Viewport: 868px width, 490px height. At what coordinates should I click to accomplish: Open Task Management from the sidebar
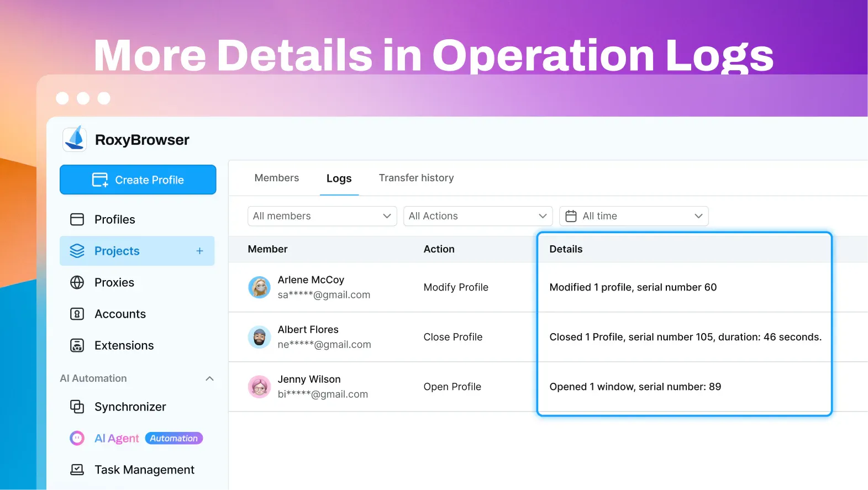pos(137,470)
